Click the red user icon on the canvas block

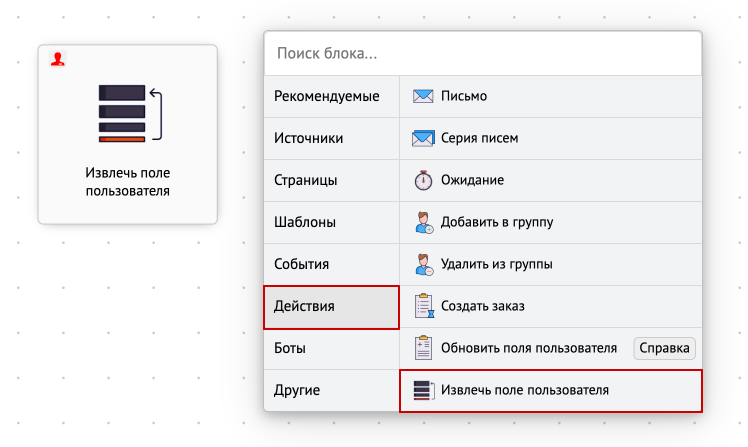click(x=58, y=59)
